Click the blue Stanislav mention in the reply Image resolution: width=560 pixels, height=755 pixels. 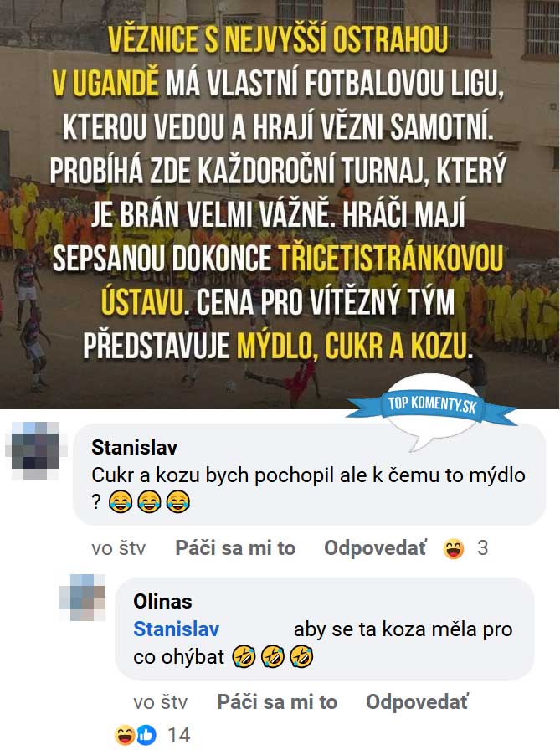coord(177,629)
